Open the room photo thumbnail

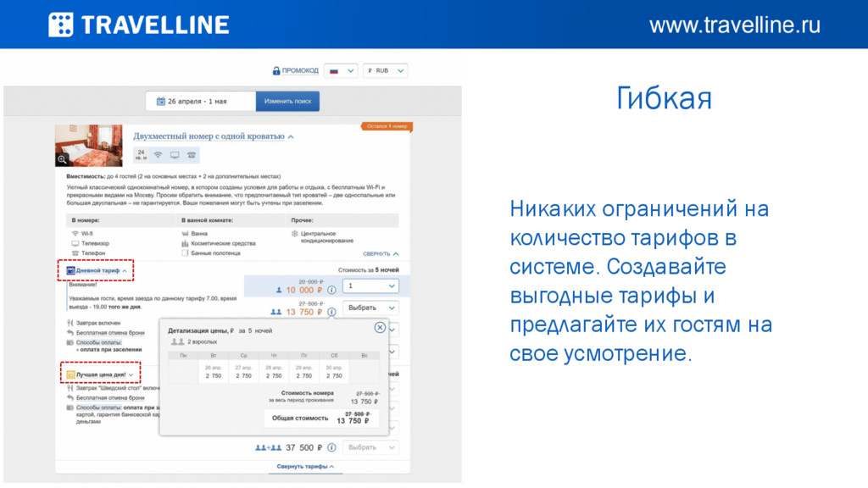point(88,146)
